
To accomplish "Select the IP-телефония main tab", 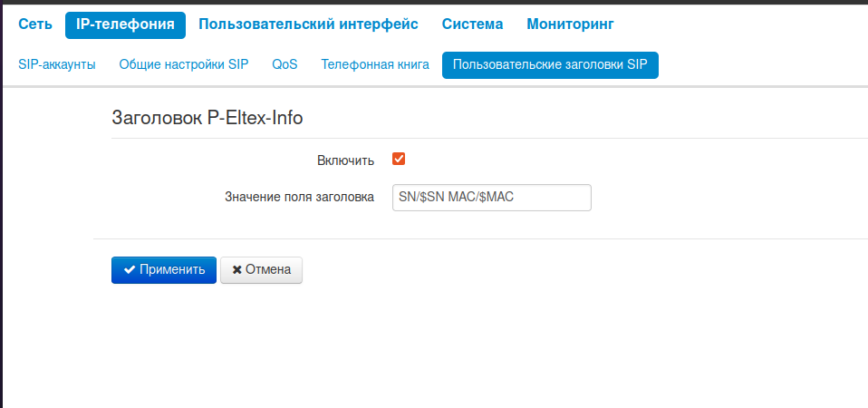I will (125, 24).
